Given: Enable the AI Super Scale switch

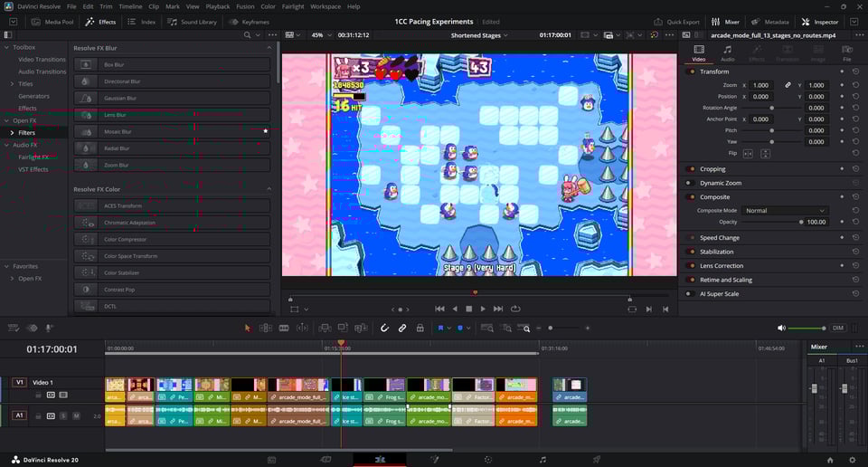Looking at the screenshot, I should [x=690, y=293].
